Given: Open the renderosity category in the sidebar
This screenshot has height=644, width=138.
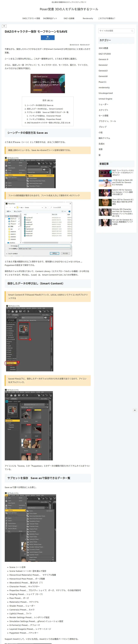Looking at the screenshot, I should tap(104, 87).
